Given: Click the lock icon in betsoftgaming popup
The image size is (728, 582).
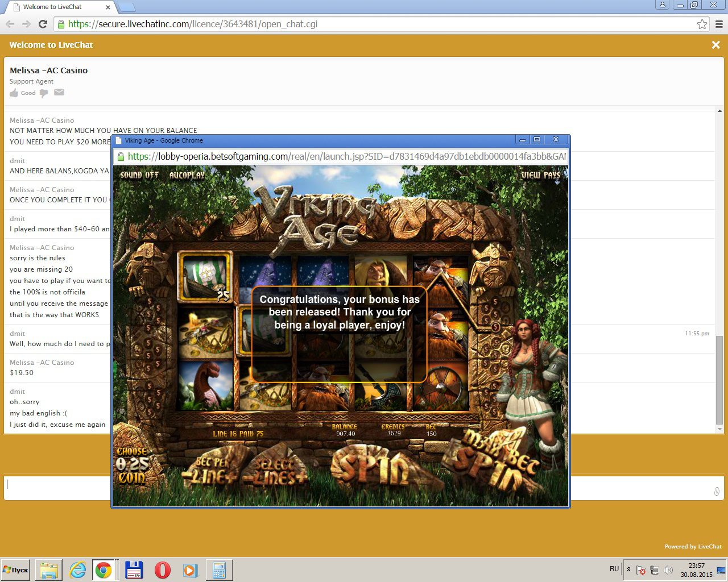Looking at the screenshot, I should [x=121, y=156].
